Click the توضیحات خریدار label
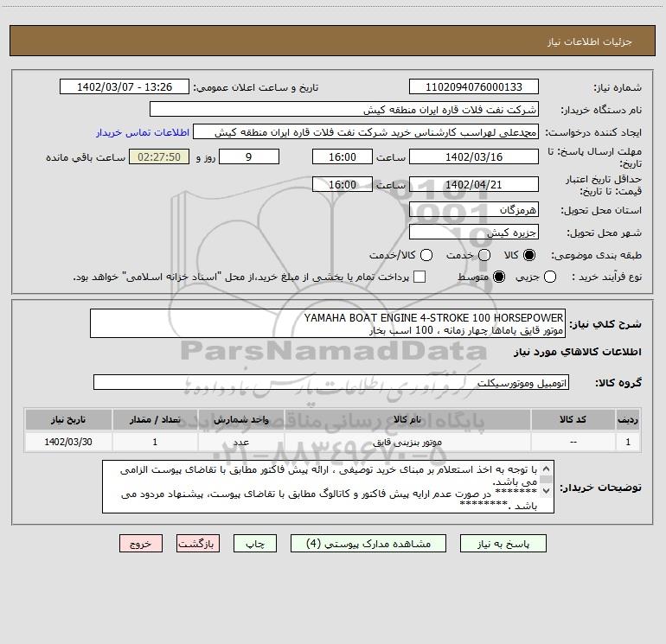Viewport: 666px width, 644px height. pos(600,488)
